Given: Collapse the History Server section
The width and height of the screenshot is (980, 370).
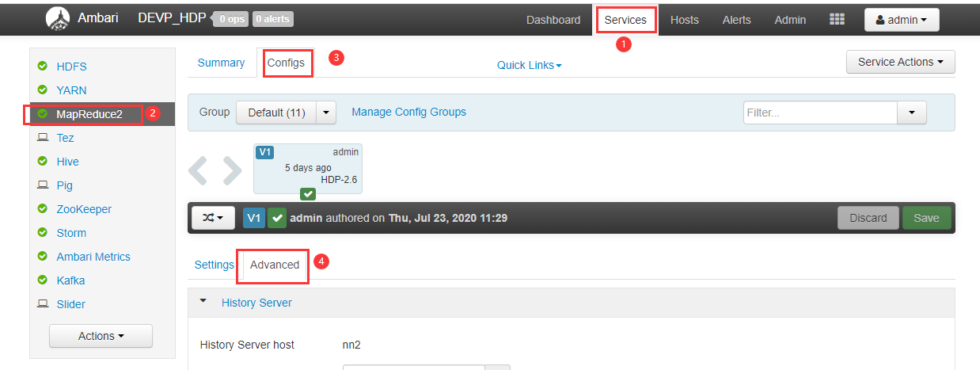Looking at the screenshot, I should click(203, 301).
